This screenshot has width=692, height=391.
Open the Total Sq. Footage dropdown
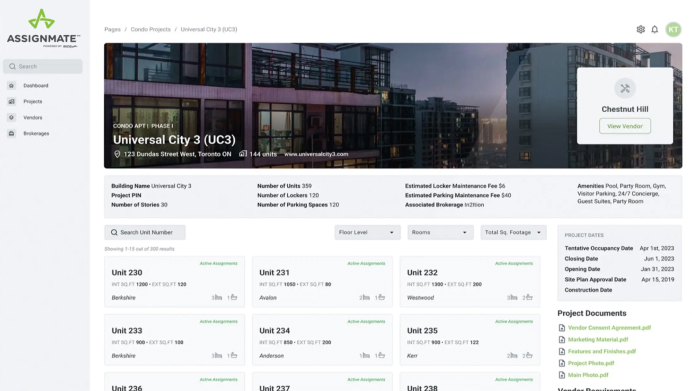point(513,233)
